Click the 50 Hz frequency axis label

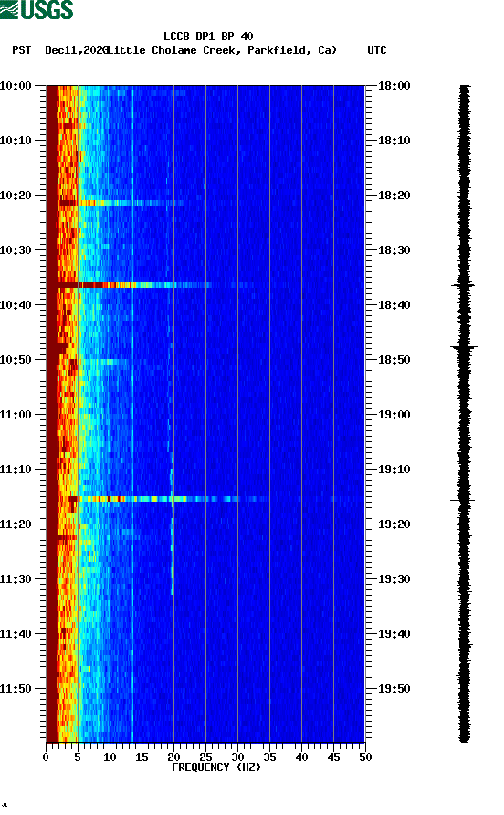365,757
